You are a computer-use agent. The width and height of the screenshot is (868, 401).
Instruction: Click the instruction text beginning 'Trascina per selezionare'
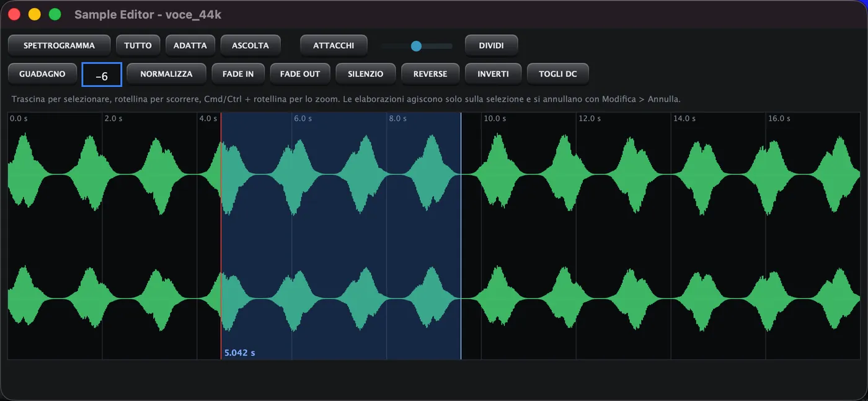pos(346,99)
